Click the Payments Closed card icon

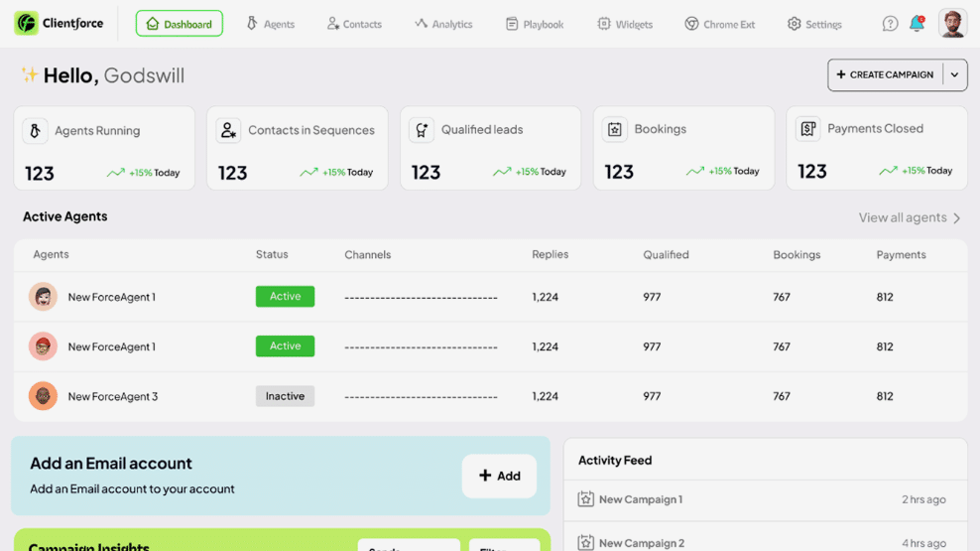(x=808, y=129)
